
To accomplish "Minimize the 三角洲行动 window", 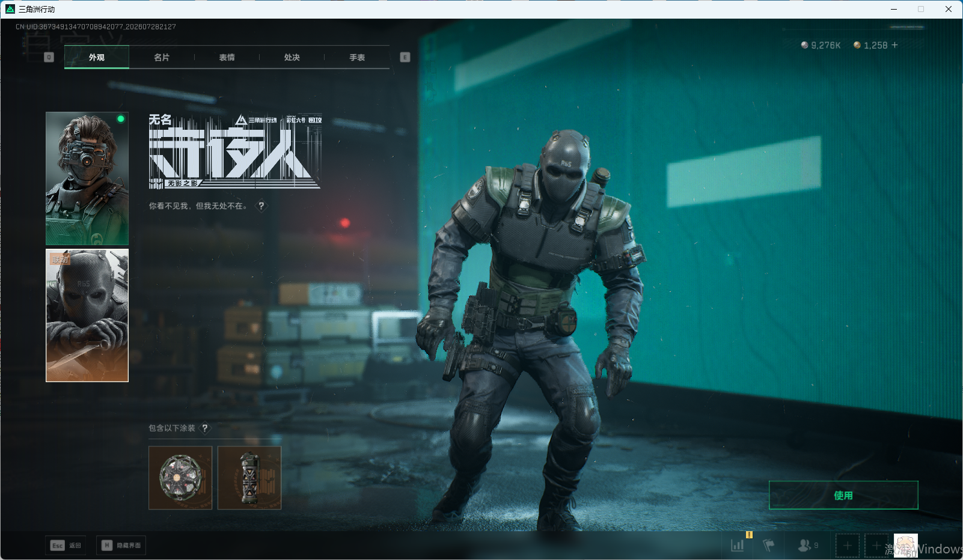I will coord(894,9).
